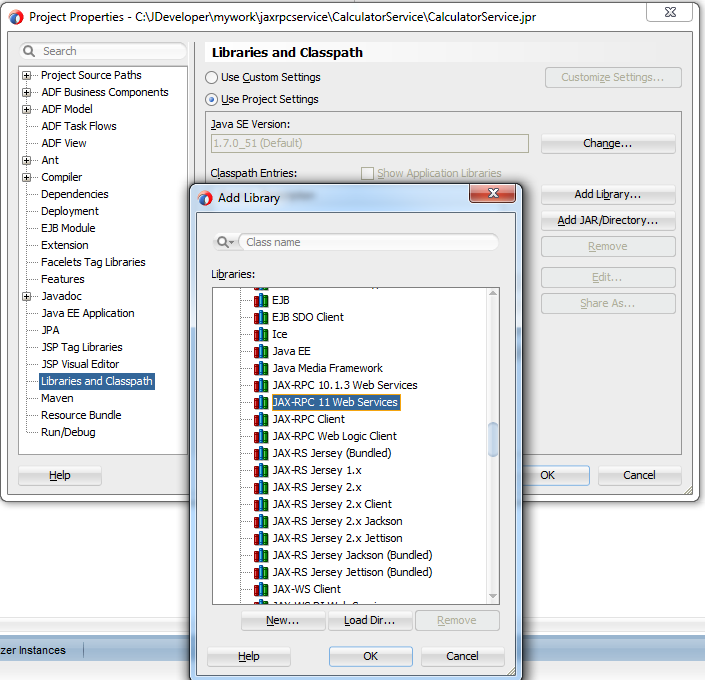Viewport: 705px width, 680px height.
Task: Click the JAX-RS Jersey Jettison (Bundled) icon
Action: 261,572
